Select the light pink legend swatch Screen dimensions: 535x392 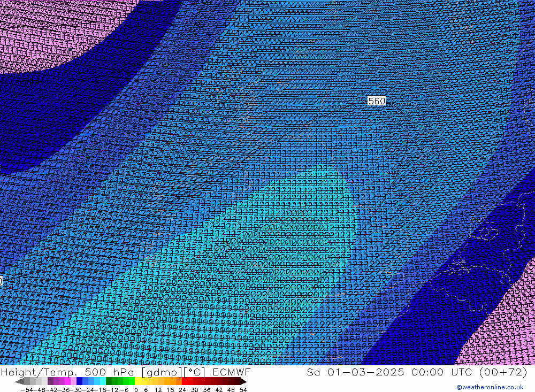tap(73, 381)
